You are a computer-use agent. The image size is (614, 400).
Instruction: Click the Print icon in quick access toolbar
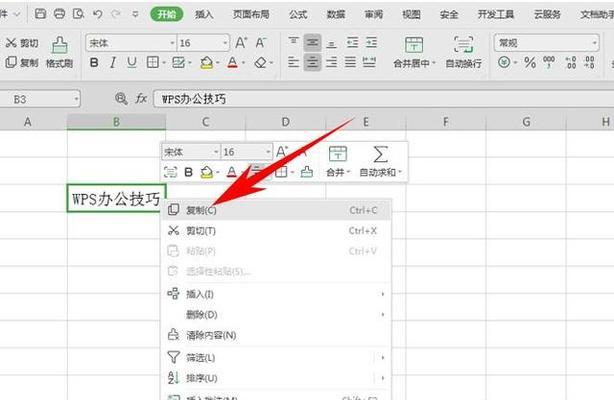[x=59, y=14]
